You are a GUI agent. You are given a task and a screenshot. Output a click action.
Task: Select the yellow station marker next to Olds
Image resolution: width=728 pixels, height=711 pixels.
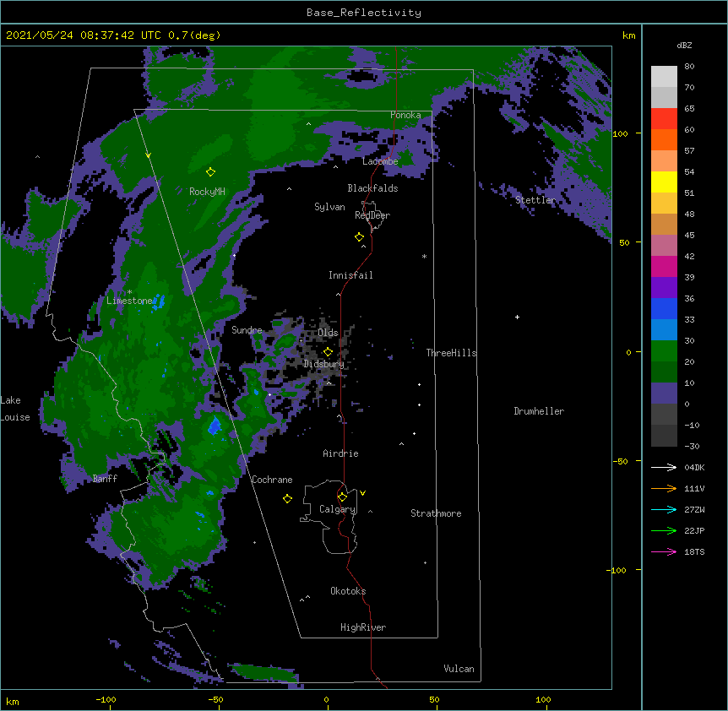328,351
